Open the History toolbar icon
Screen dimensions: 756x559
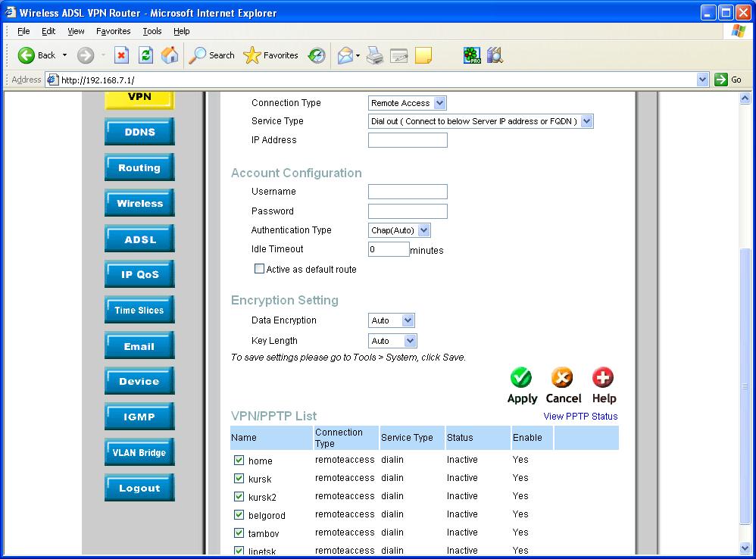click(317, 55)
